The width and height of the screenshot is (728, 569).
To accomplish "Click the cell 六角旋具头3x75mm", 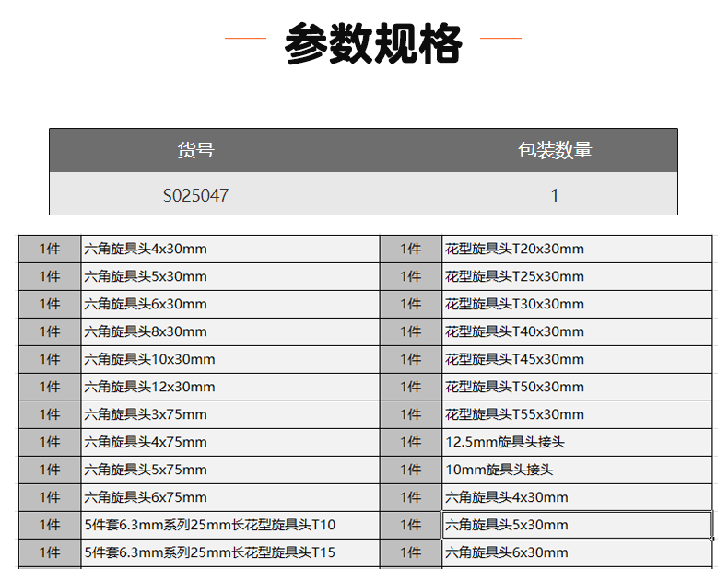I will coord(230,414).
